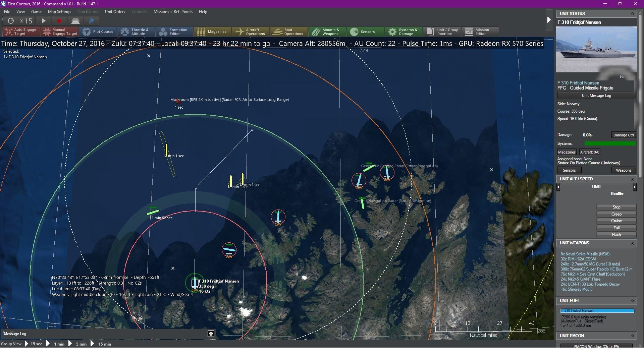Collapse the Unit Status panel
Image resolution: width=644 pixels, height=362 pixels.
[632, 14]
